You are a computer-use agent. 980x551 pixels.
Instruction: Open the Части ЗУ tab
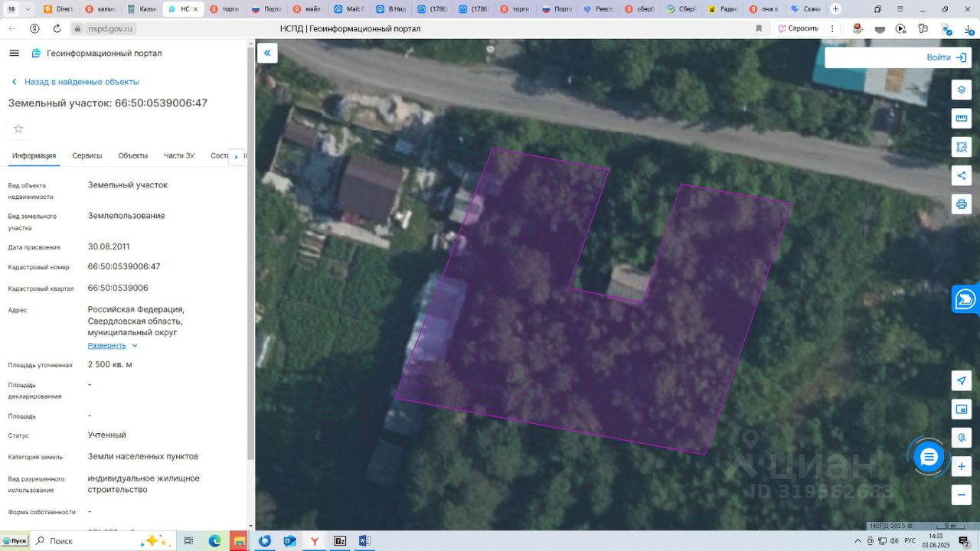pos(179,155)
